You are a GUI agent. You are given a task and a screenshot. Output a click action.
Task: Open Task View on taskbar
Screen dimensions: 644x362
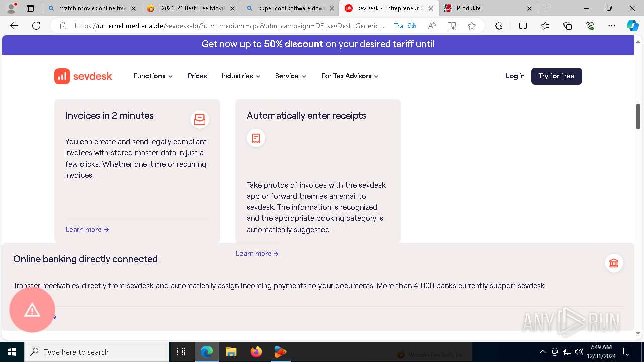coord(182,352)
